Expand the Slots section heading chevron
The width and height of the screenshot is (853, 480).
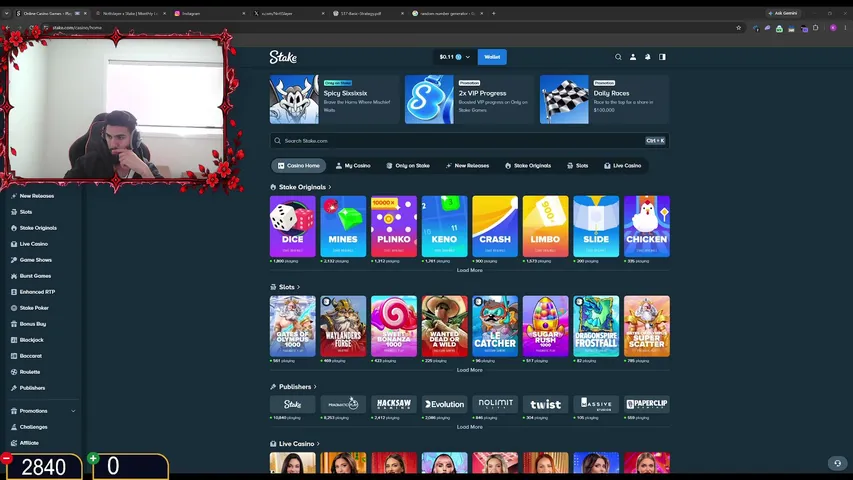(298, 287)
